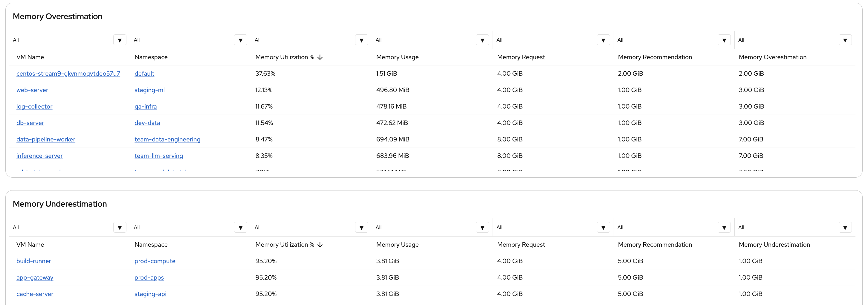Select the 12.13% utilization cell
This screenshot has height=305, width=868.
tap(264, 90)
